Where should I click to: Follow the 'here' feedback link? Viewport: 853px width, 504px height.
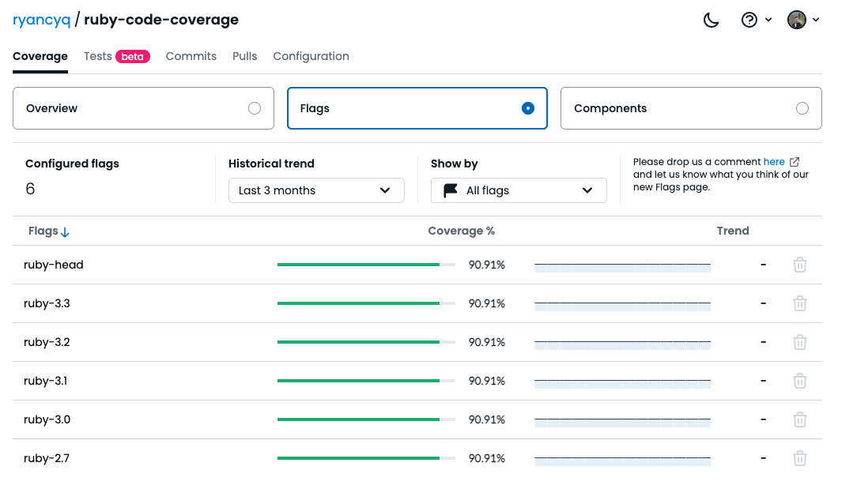(x=774, y=161)
